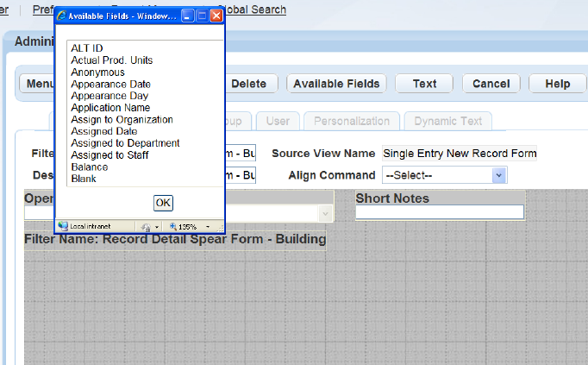Select Blank in Available Fields list
Viewport: 588px width, 365px height.
tap(84, 179)
